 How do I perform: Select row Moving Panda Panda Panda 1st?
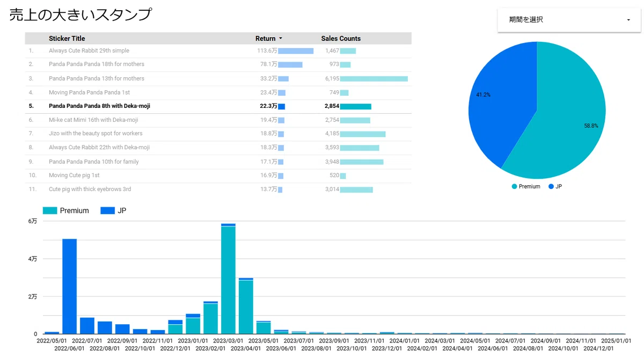218,92
